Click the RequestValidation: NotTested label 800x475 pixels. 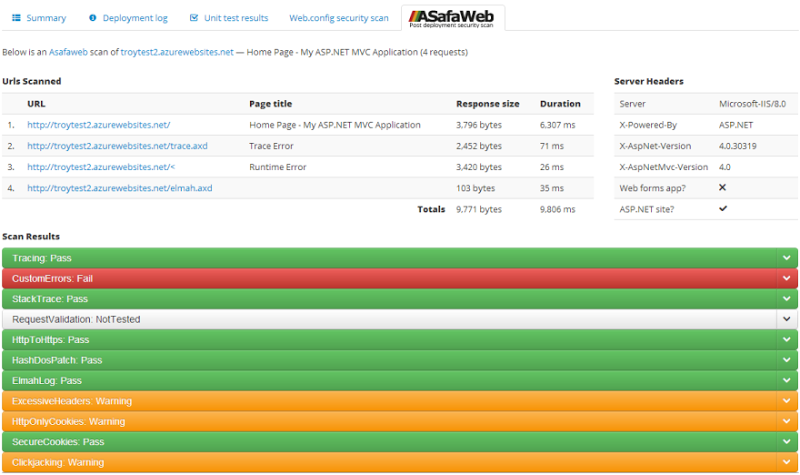tap(76, 319)
